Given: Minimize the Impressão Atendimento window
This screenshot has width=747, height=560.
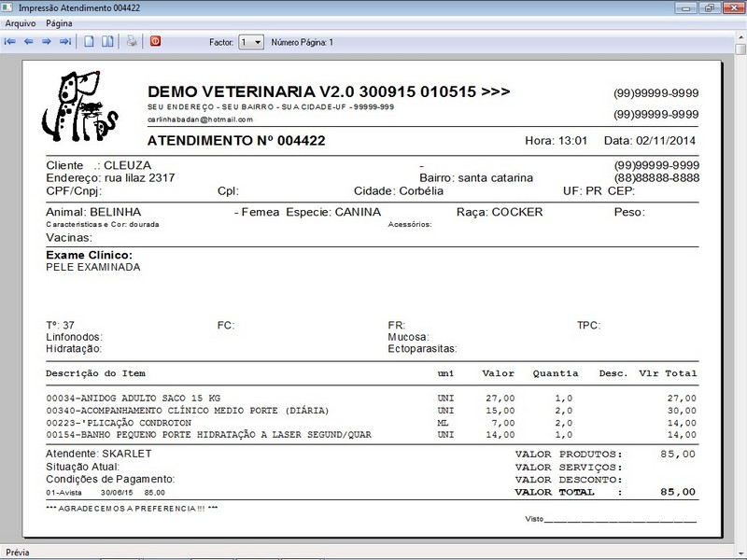Looking at the screenshot, I should point(686,7).
